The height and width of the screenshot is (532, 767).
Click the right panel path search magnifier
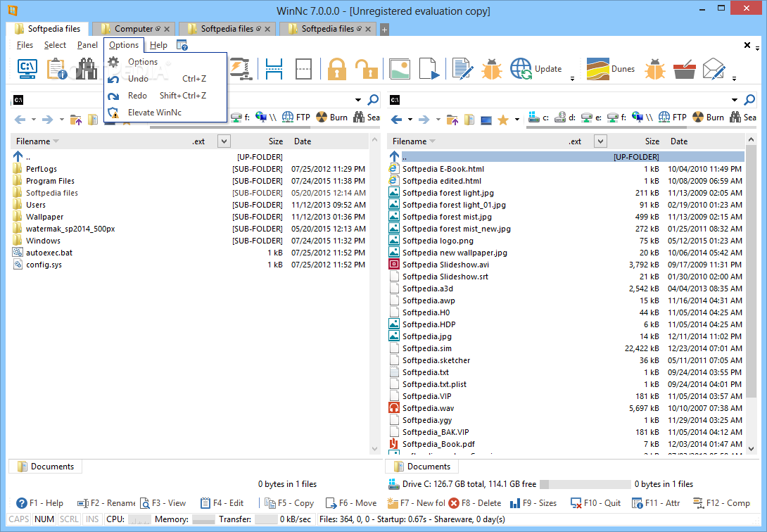(x=749, y=100)
